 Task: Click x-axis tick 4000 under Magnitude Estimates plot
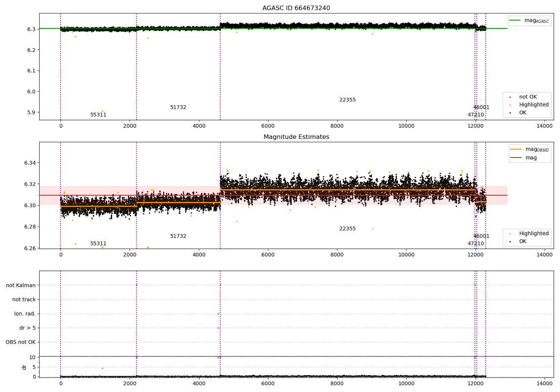pyautogui.click(x=199, y=255)
